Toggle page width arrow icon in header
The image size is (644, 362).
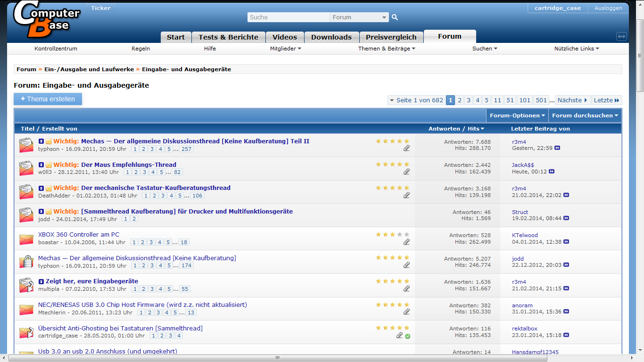coord(621,36)
